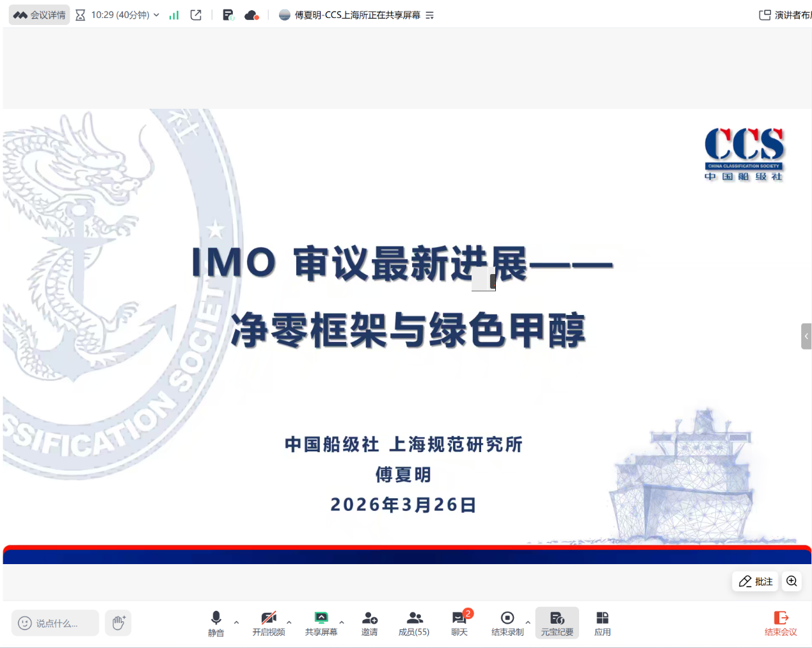The height and width of the screenshot is (648, 812).
Task: Open the 成员(55) participants list
Action: pyautogui.click(x=414, y=623)
